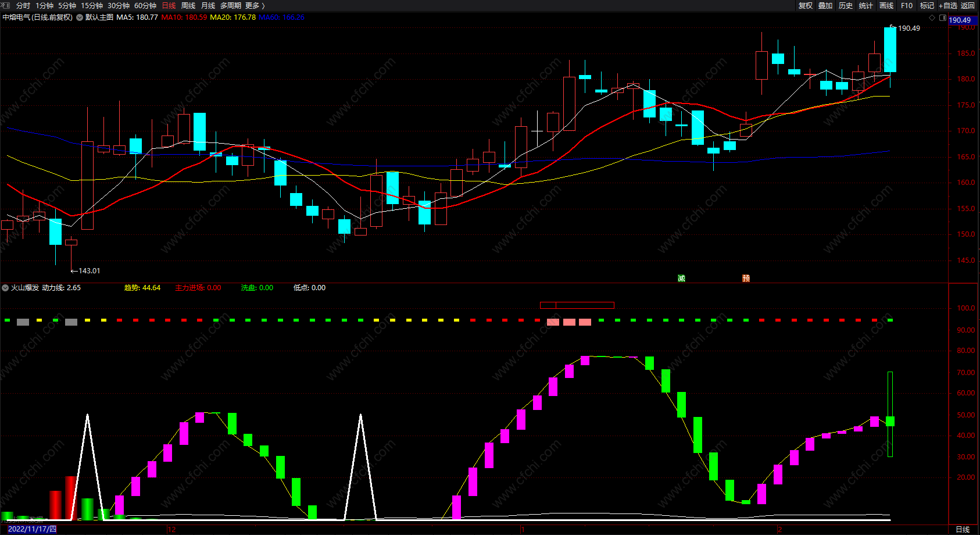980x535 pixels.
Task: Select the 15分钟 period tab
Action: [x=92, y=5]
